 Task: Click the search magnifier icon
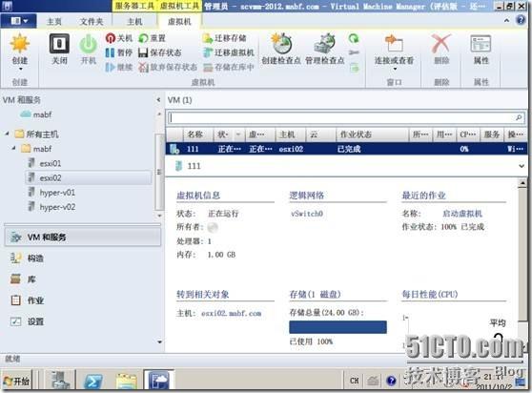click(x=519, y=117)
